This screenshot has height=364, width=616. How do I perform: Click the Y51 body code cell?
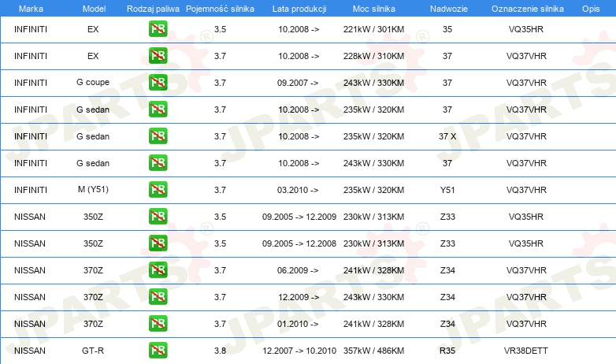pos(447,190)
